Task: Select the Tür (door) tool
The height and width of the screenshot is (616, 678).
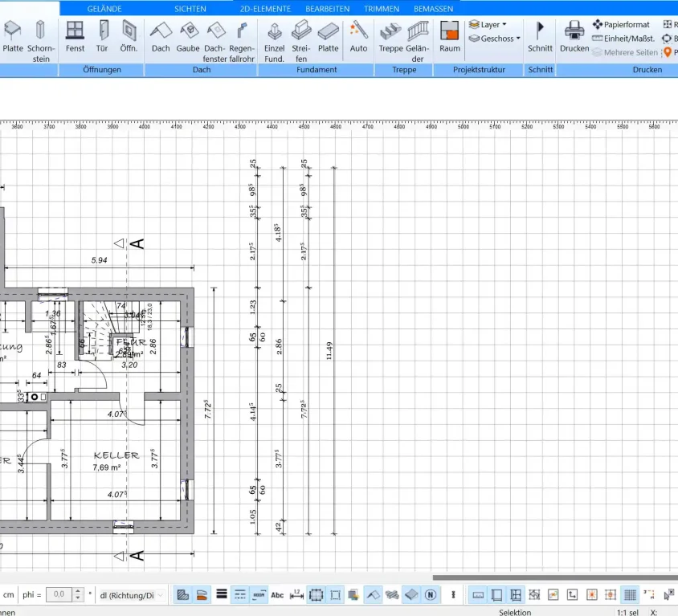Action: click(102, 37)
